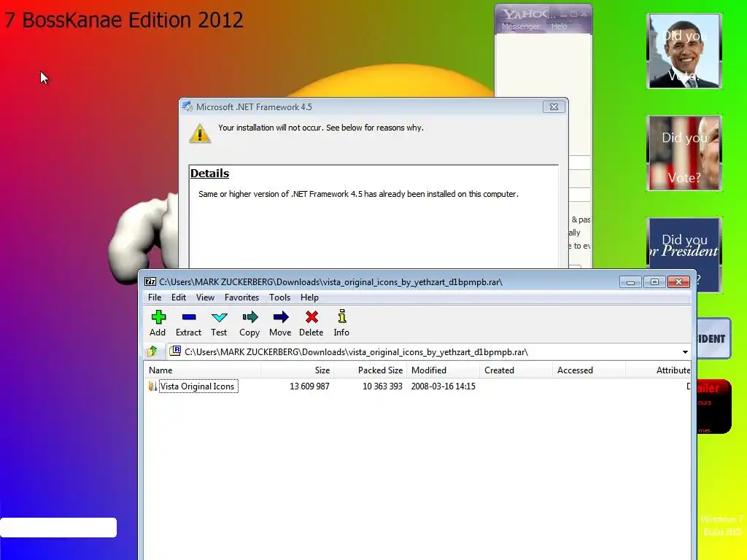Click size value 13 609 987
747x560 pixels.
coord(309,386)
